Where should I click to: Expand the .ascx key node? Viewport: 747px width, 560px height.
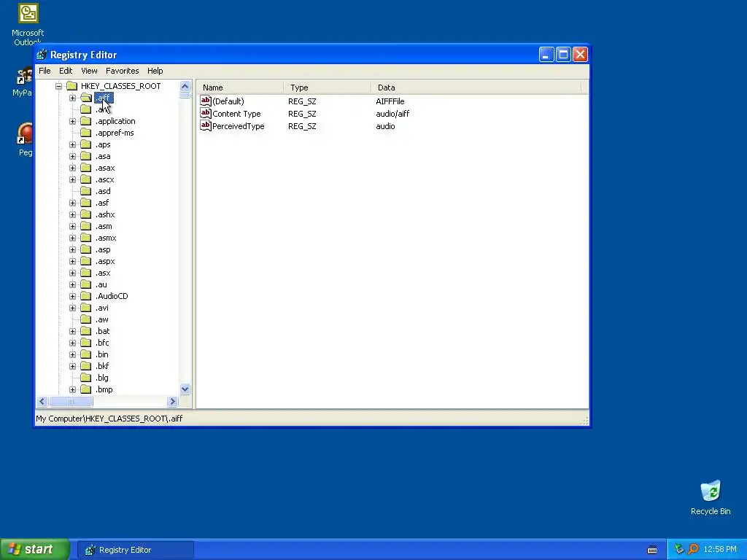[x=72, y=179]
